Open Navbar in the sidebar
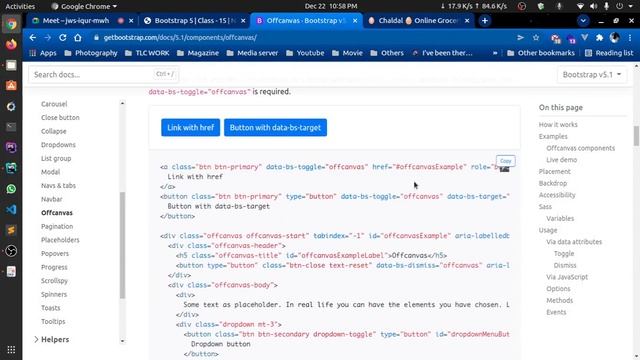640x360 pixels. 51,199
